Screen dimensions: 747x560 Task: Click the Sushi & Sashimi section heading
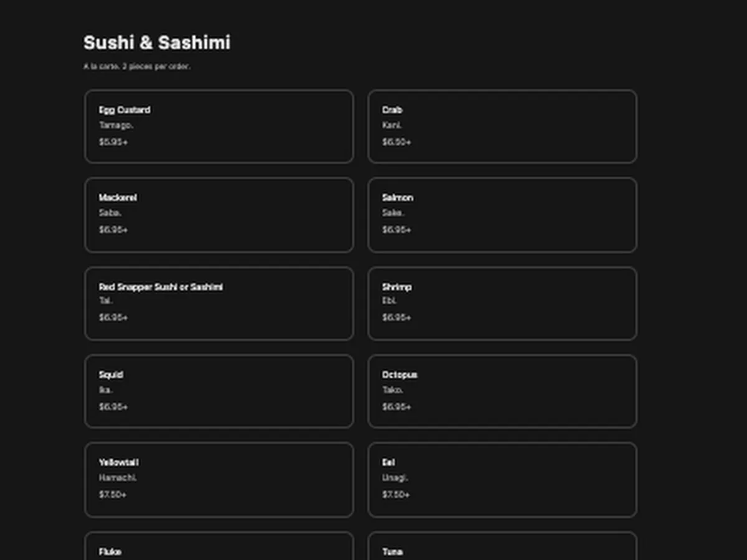click(157, 43)
